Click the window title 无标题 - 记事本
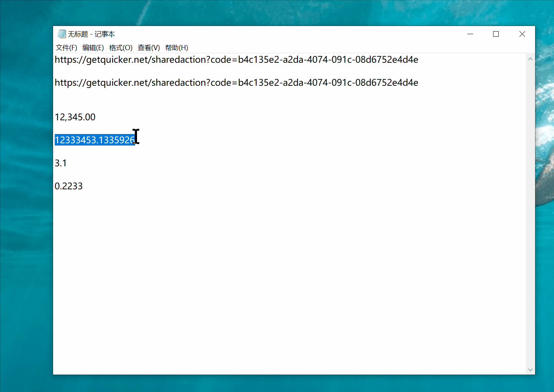The width and height of the screenshot is (554, 392). [x=91, y=34]
